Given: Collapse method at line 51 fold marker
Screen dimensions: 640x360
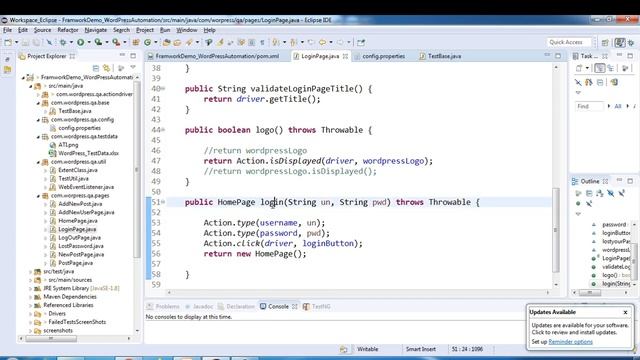Looking at the screenshot, I should (x=163, y=202).
